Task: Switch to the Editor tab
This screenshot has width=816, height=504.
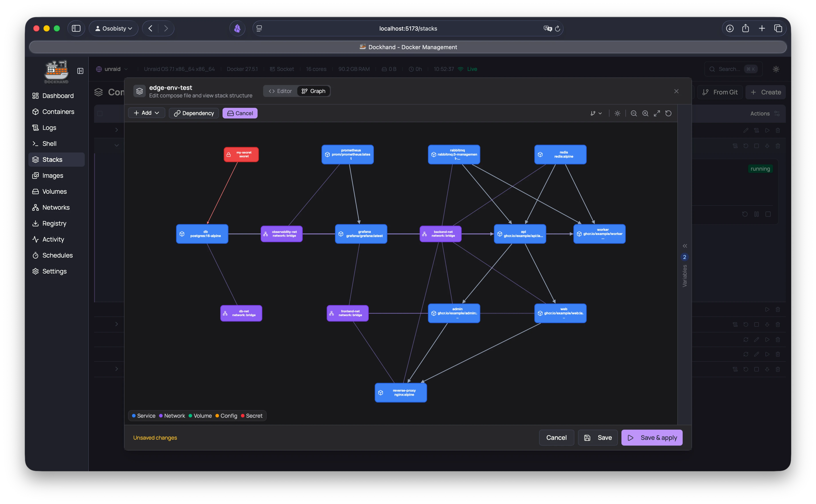Action: click(280, 91)
